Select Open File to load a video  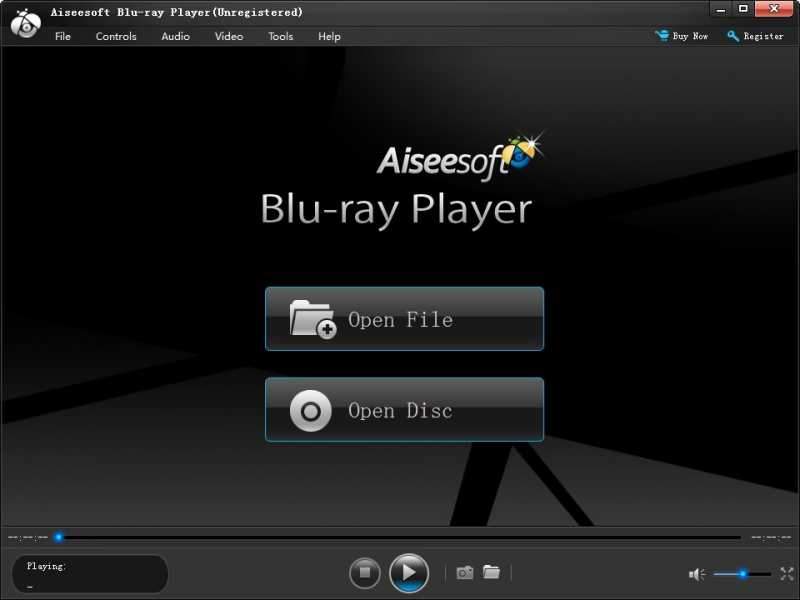(403, 318)
